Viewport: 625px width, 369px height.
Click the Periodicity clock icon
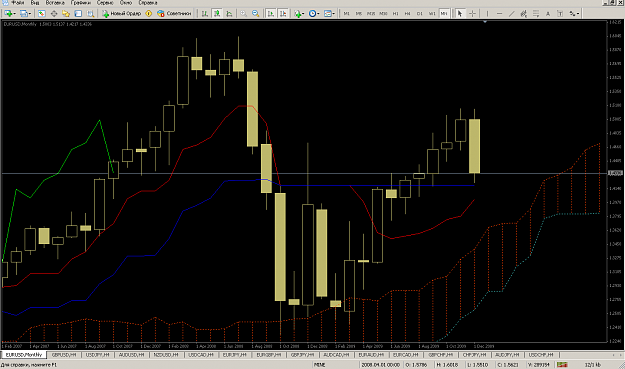pos(312,14)
